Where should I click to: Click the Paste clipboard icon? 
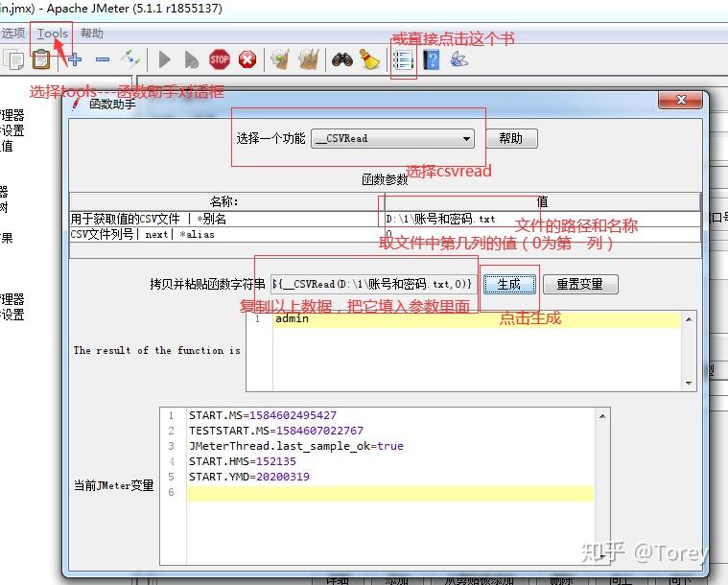click(x=41, y=59)
